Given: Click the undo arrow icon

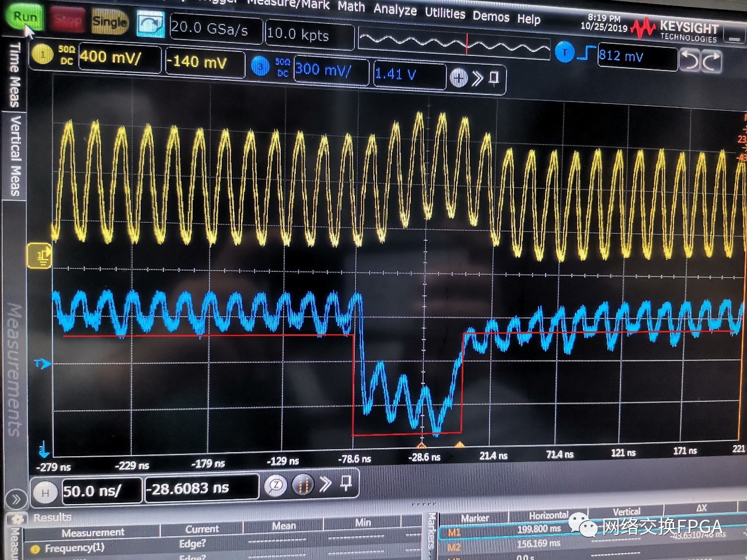Looking at the screenshot, I should pyautogui.click(x=690, y=60).
